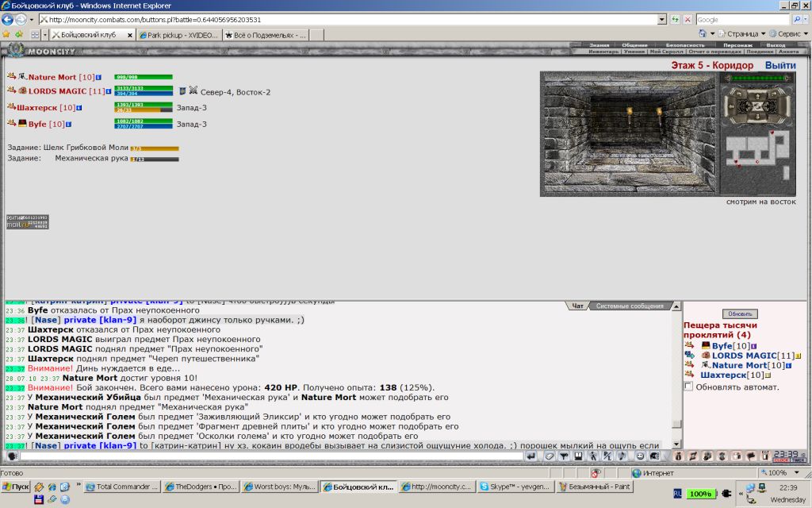Screen dimensions: 812x508
Task: Open Skype window from the taskbar
Action: point(515,487)
